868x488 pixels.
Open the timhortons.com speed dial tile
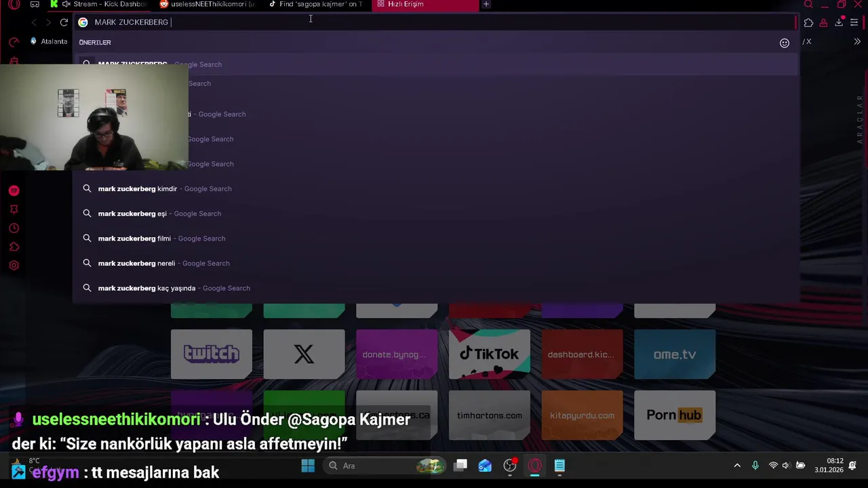point(489,415)
